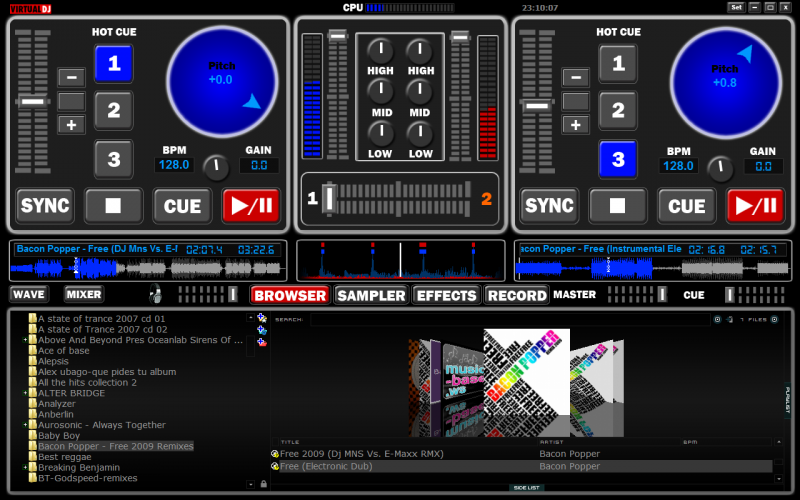Viewport: 800px width, 500px height.
Task: Expand the Aurosonic - Always Together folder
Action: click(24, 424)
